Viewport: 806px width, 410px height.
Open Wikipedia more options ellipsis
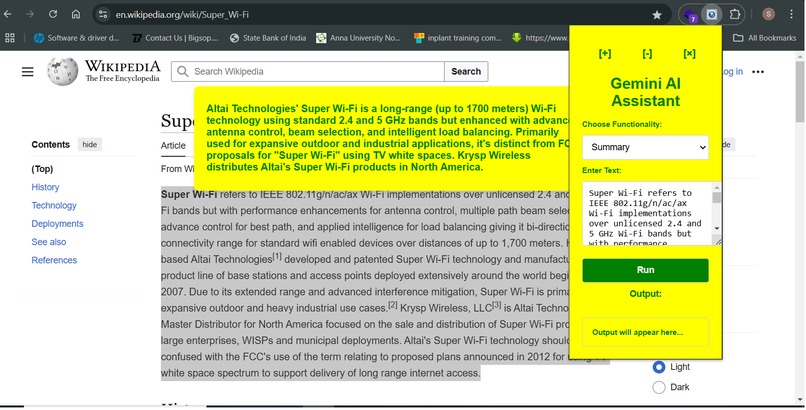758,71
